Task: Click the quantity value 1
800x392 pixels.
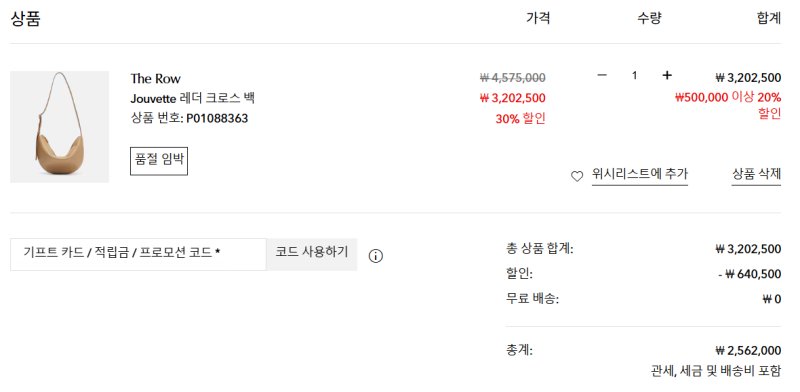Action: (634, 76)
